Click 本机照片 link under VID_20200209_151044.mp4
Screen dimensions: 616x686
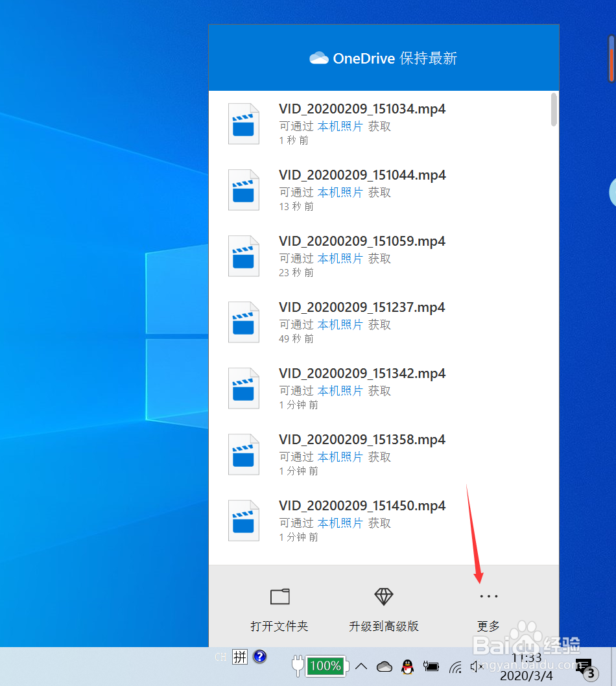coord(340,193)
